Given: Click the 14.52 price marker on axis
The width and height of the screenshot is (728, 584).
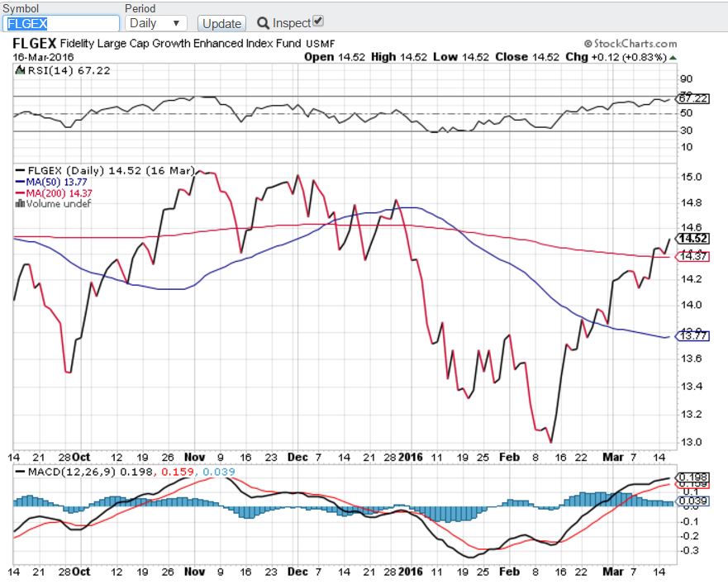Looking at the screenshot, I should click(692, 239).
